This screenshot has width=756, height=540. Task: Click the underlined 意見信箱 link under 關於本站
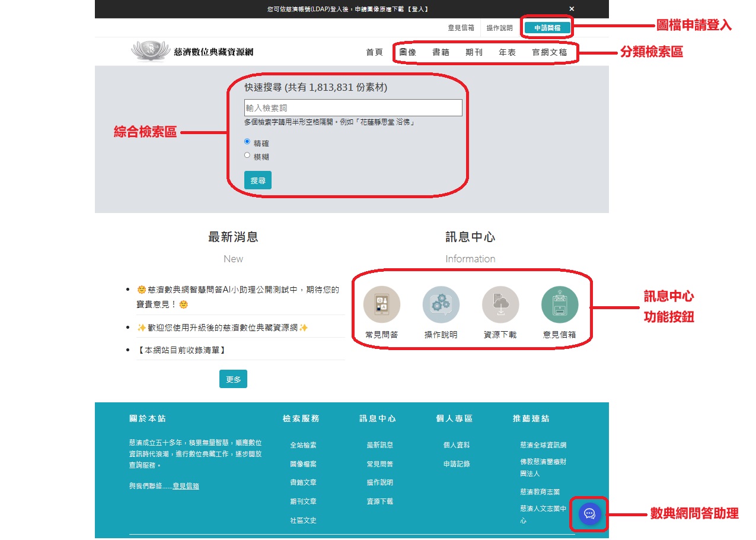click(186, 486)
